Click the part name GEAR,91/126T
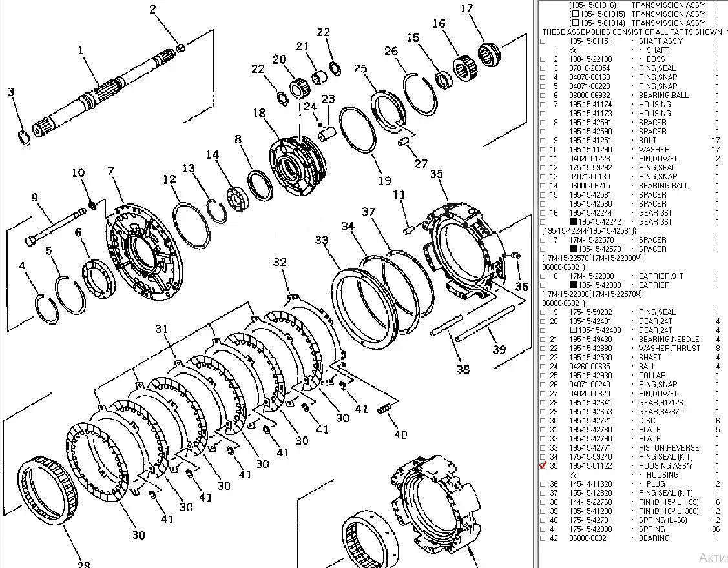The image size is (728, 568). click(663, 403)
